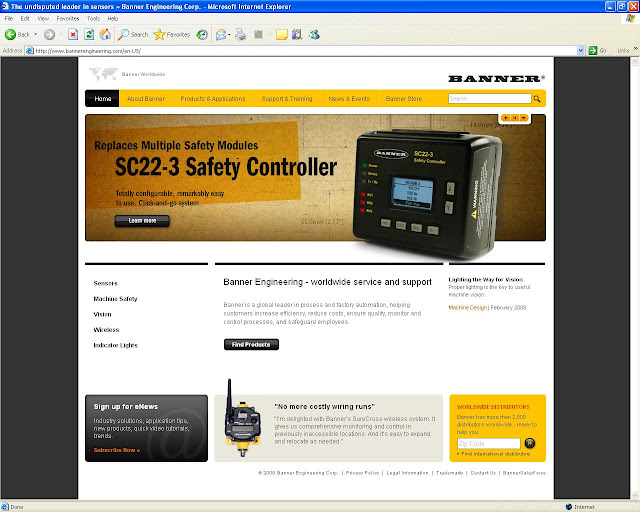Viewport: 640px width, 512px height.
Task: Open the Sensors category link
Action: click(105, 283)
